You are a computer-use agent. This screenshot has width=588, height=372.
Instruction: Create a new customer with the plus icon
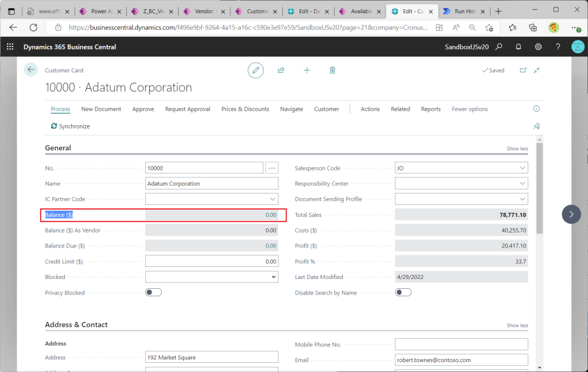[307, 70]
